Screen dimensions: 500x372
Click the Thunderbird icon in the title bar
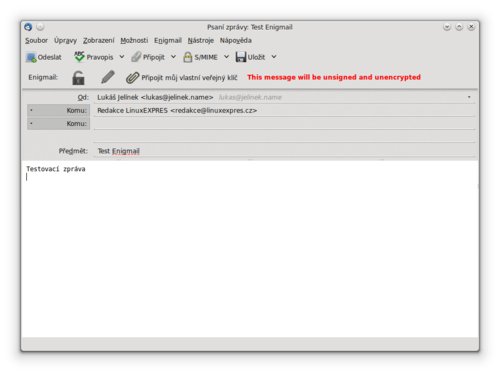(28, 27)
